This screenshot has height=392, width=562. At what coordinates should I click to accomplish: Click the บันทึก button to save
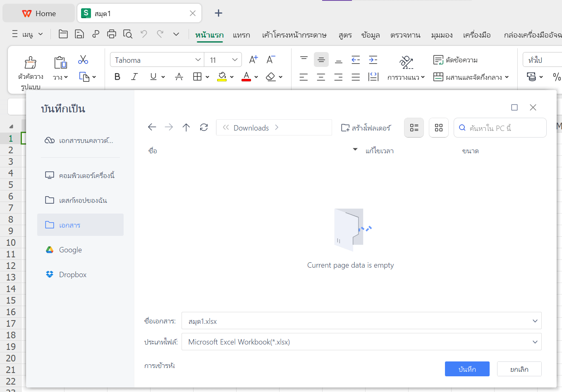coord(467,369)
